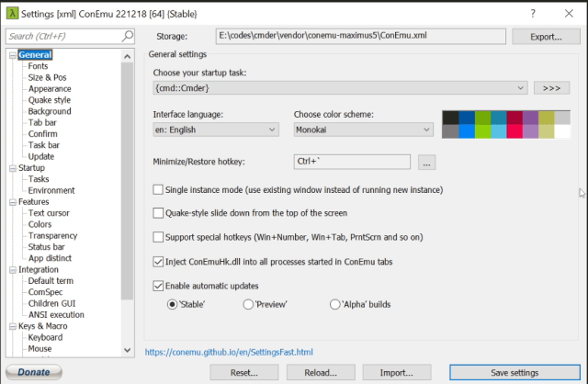Image resolution: width=588 pixels, height=384 pixels.
Task: Collapse the Integration tree node
Action: coord(13,269)
